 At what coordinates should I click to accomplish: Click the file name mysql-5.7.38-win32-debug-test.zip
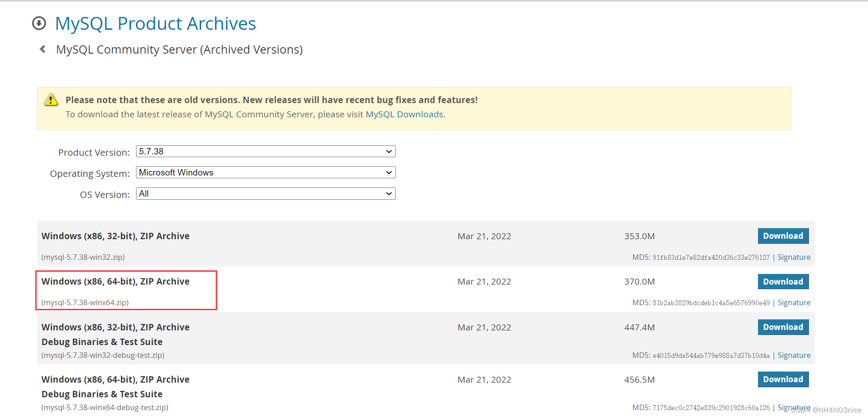click(103, 355)
